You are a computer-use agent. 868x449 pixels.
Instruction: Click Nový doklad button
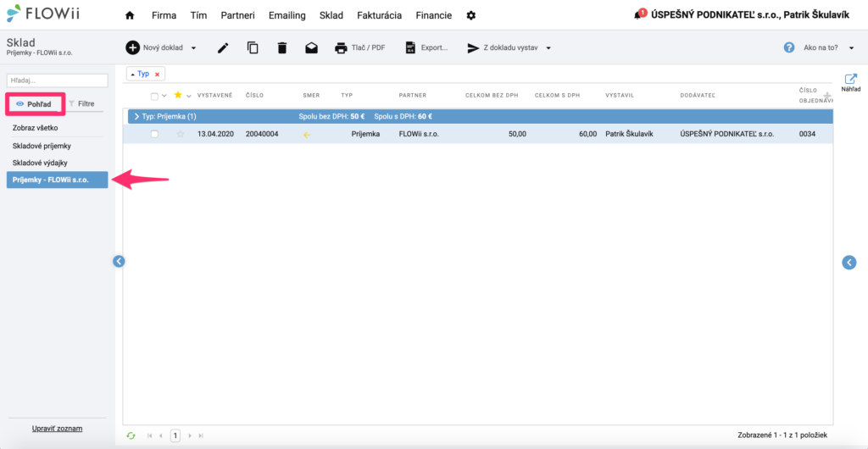154,48
